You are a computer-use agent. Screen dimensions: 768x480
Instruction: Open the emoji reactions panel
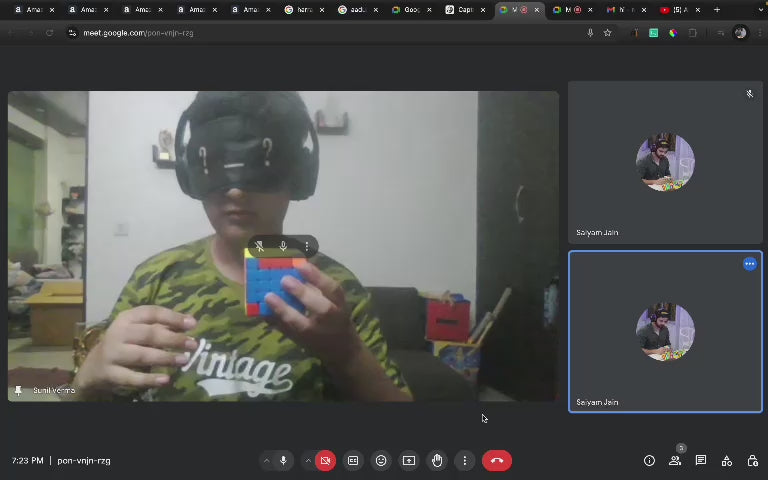tap(381, 461)
